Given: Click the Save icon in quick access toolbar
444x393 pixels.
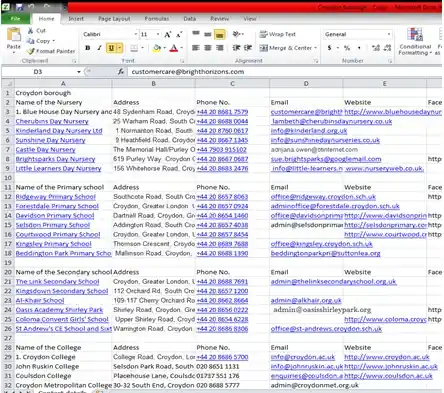Looking at the screenshot, I should tap(19, 7).
